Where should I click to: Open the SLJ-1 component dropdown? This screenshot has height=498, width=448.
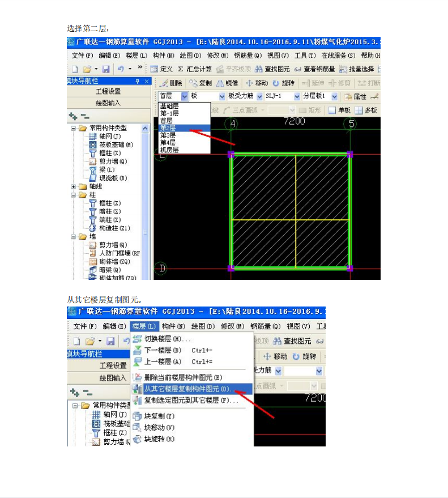coord(296,96)
